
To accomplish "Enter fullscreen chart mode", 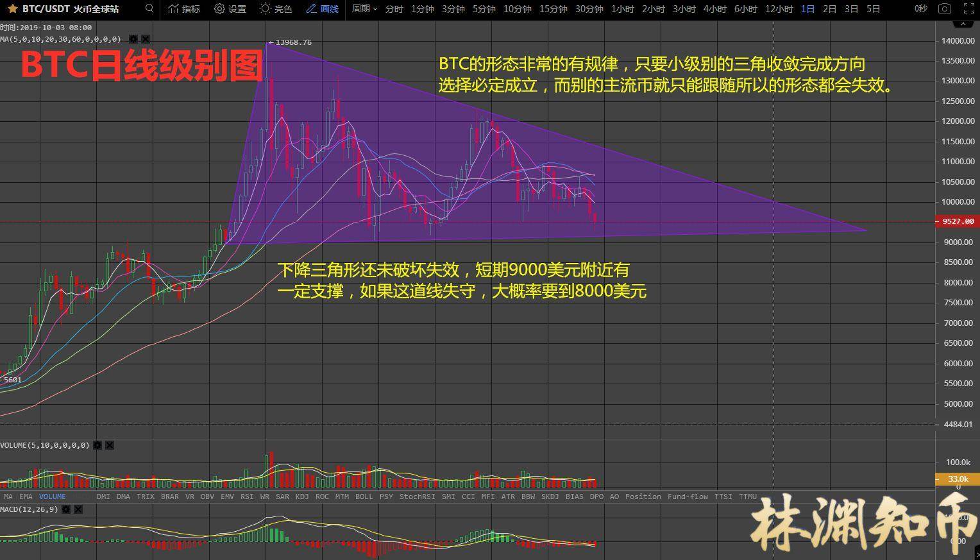I will [x=969, y=9].
